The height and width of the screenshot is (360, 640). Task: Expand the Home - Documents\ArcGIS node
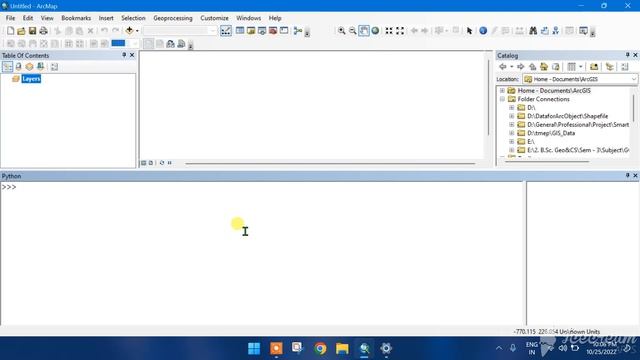point(502,91)
